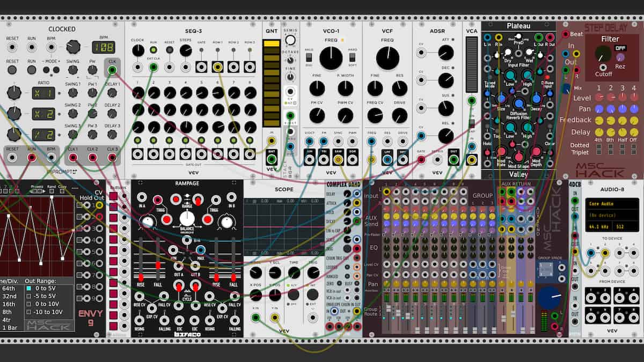This screenshot has height=362, width=644.
Task: Toggle the Filter OFF switch on STEP DELAY
Action: tap(620, 48)
